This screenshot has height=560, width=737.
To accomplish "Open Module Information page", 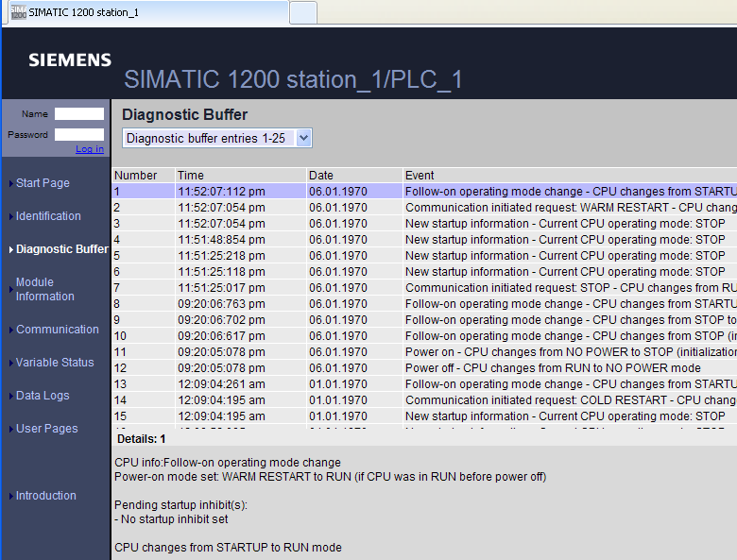I will tap(45, 289).
